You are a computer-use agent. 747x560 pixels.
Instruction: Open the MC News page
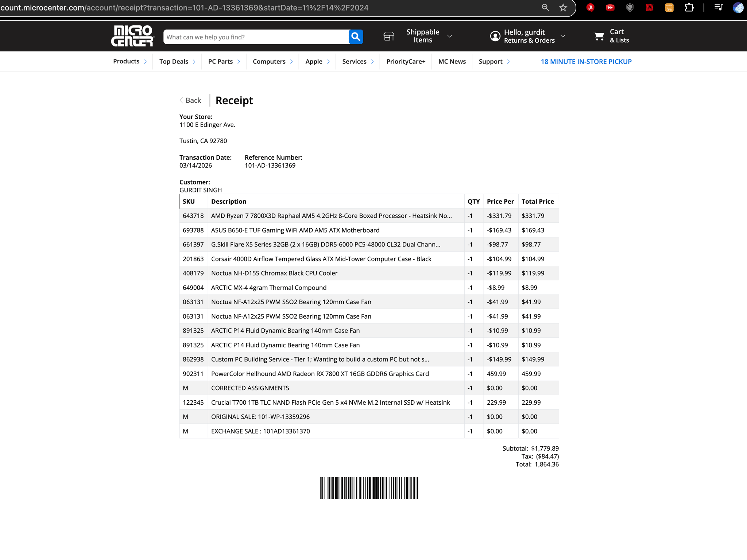pyautogui.click(x=452, y=62)
